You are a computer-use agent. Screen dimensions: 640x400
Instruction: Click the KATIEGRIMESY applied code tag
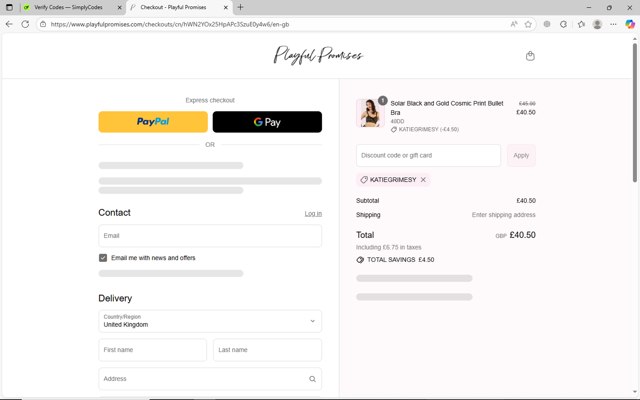[393, 180]
